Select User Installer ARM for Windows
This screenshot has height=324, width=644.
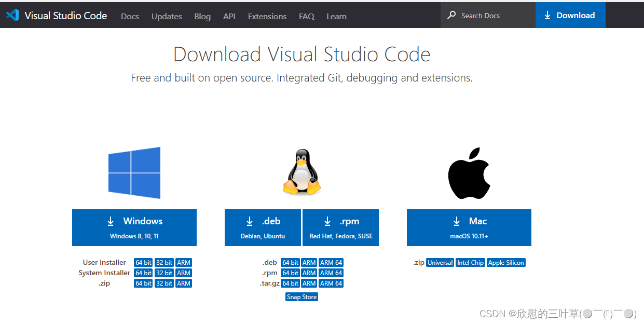[x=184, y=263]
